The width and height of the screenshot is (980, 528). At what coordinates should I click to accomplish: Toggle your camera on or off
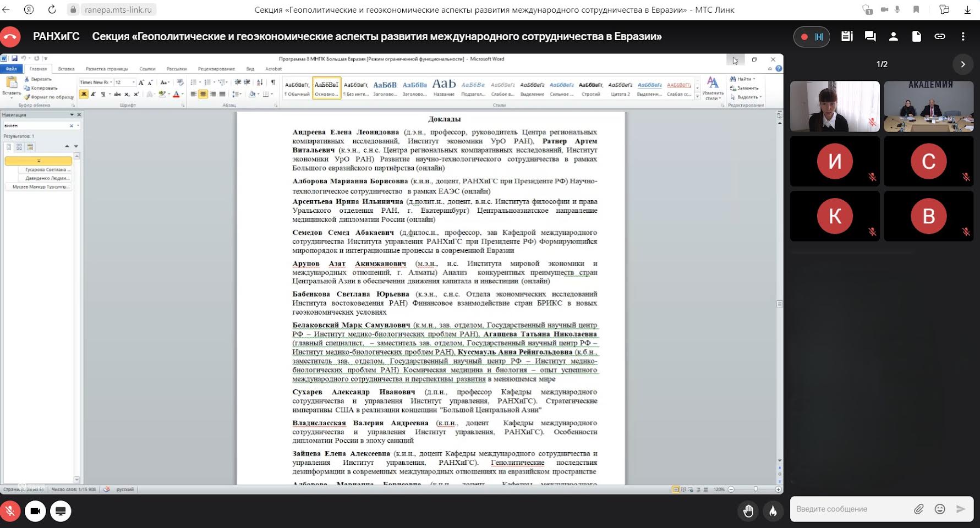click(x=35, y=511)
